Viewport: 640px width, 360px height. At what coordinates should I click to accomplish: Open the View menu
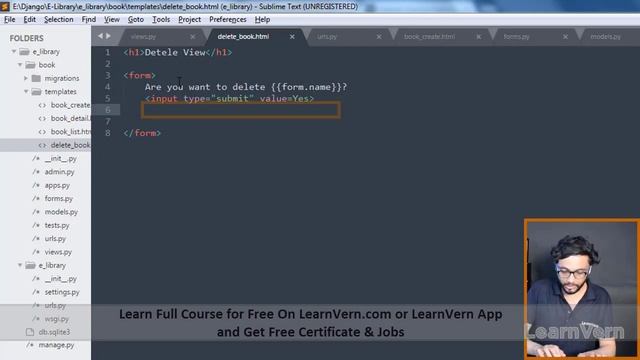(x=111, y=20)
